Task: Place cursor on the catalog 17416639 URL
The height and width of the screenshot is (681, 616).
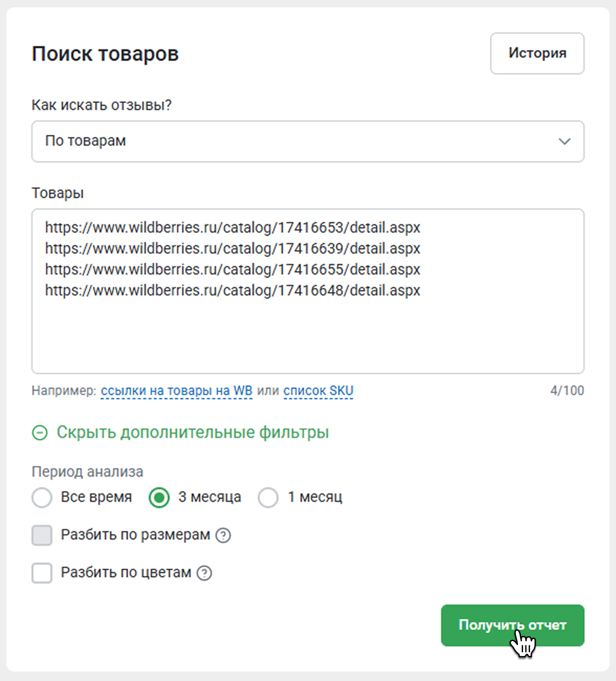Action: point(233,249)
